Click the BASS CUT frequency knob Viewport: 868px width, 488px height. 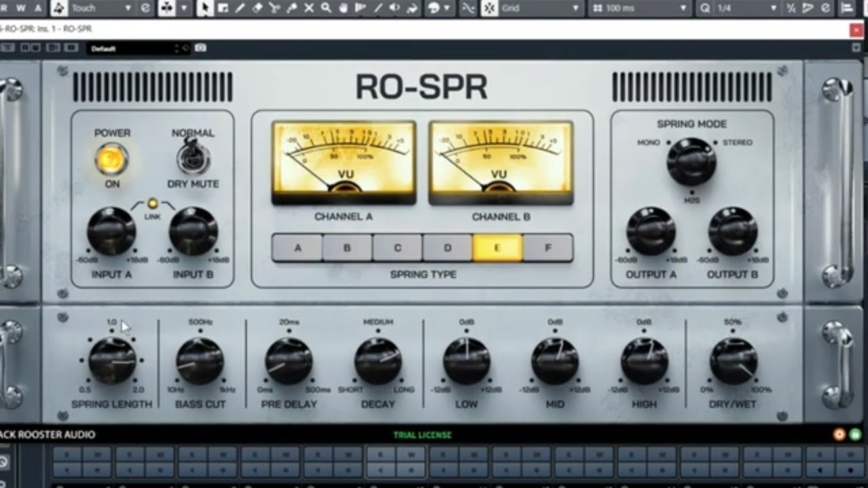pos(200,361)
